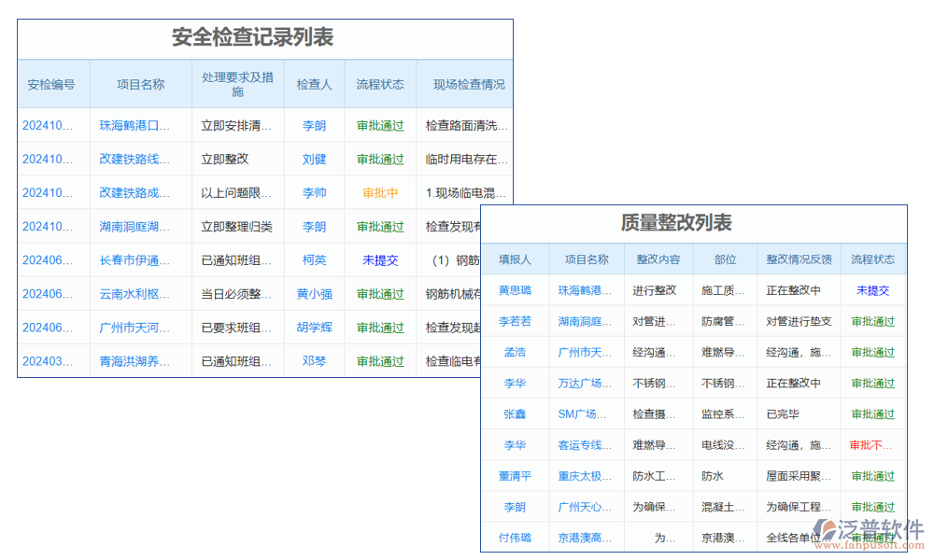Click the 未提交 status in 长春市伊通 row
Viewport: 934px width, 560px height.
(x=379, y=259)
